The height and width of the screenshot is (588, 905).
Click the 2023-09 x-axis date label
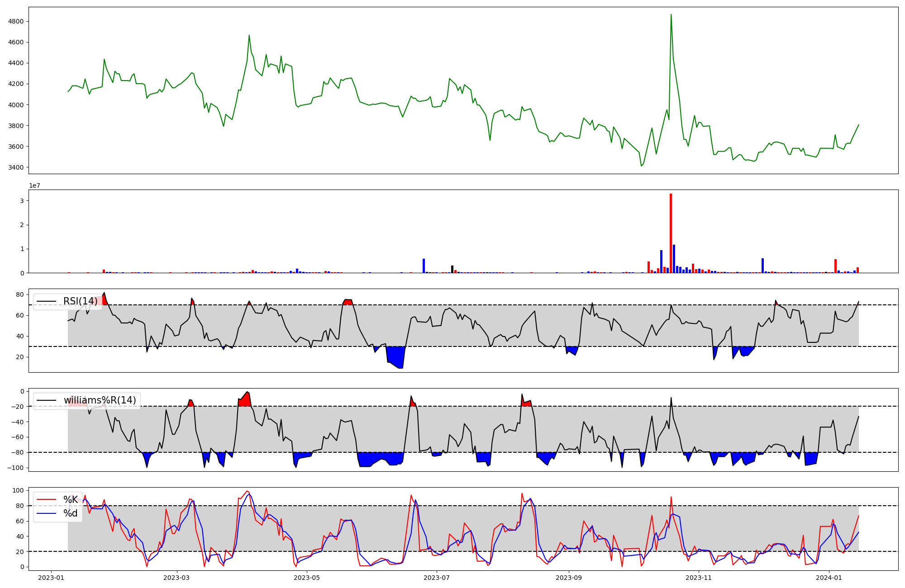pyautogui.click(x=568, y=578)
